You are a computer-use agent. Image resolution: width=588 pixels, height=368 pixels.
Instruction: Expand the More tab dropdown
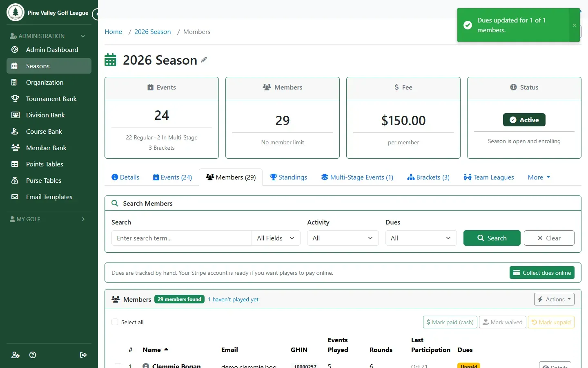tap(539, 177)
